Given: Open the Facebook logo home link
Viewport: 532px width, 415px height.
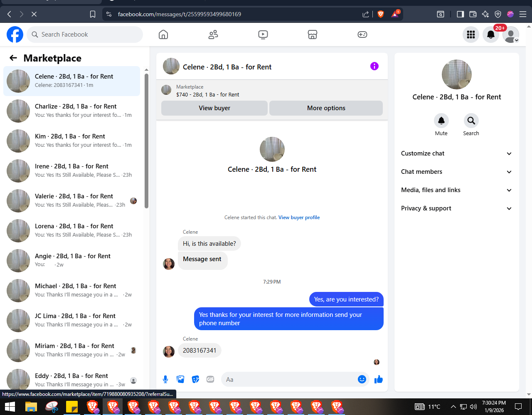Looking at the screenshot, I should (15, 35).
